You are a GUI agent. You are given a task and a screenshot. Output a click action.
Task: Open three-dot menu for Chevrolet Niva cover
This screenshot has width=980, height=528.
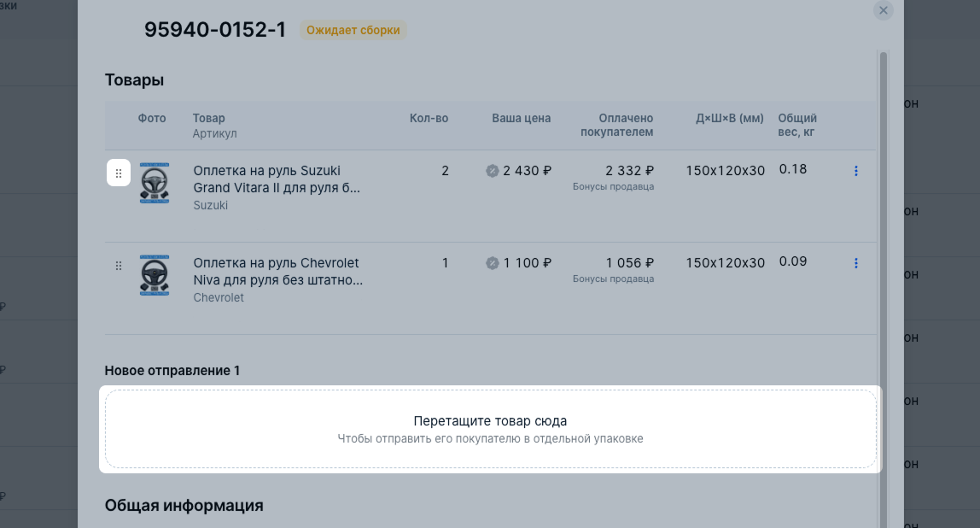point(855,263)
